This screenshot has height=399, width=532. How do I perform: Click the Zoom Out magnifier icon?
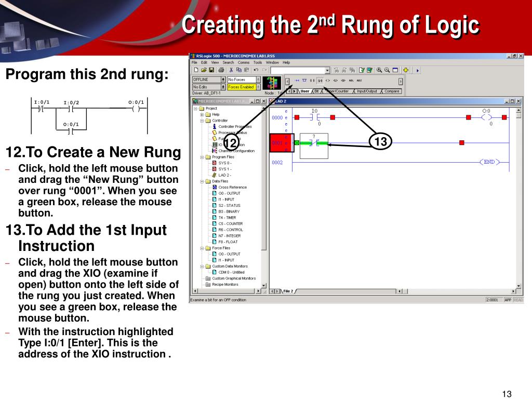[387, 70]
